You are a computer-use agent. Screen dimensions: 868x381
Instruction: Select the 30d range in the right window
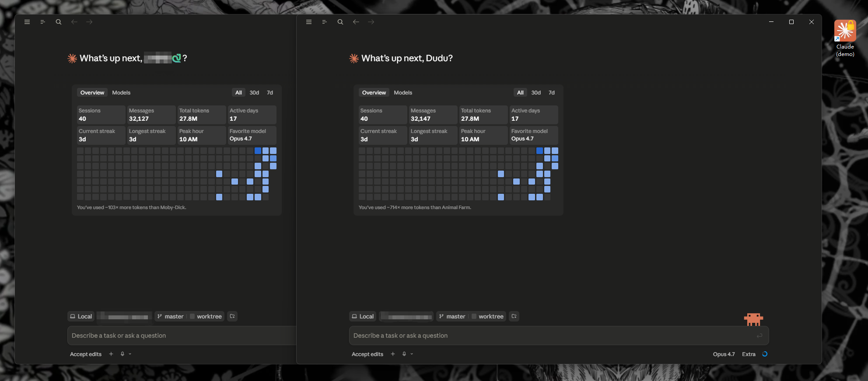point(536,92)
